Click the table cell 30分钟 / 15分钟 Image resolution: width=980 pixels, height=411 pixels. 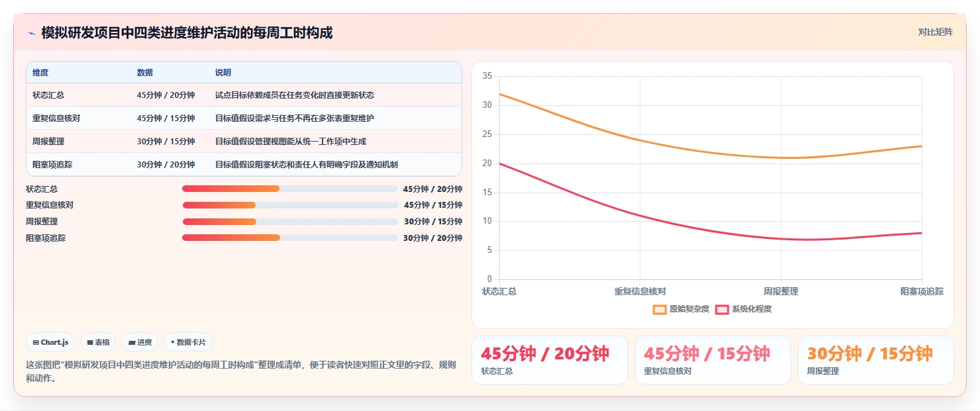click(x=166, y=142)
